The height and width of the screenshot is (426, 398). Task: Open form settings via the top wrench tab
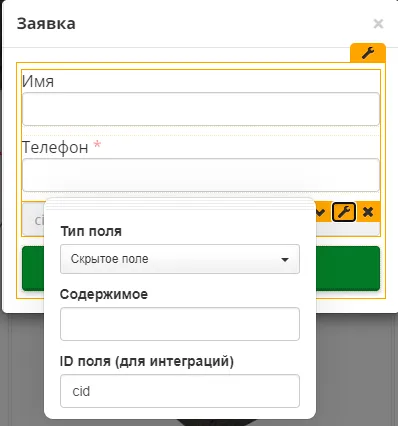[368, 53]
